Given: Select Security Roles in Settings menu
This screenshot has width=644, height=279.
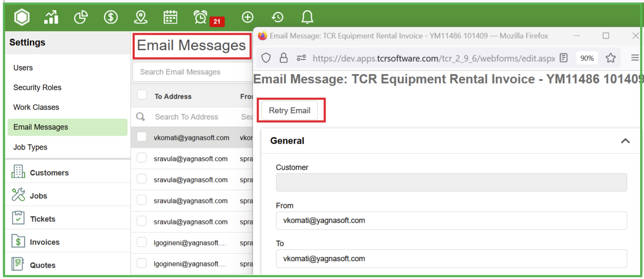Looking at the screenshot, I should tap(37, 87).
